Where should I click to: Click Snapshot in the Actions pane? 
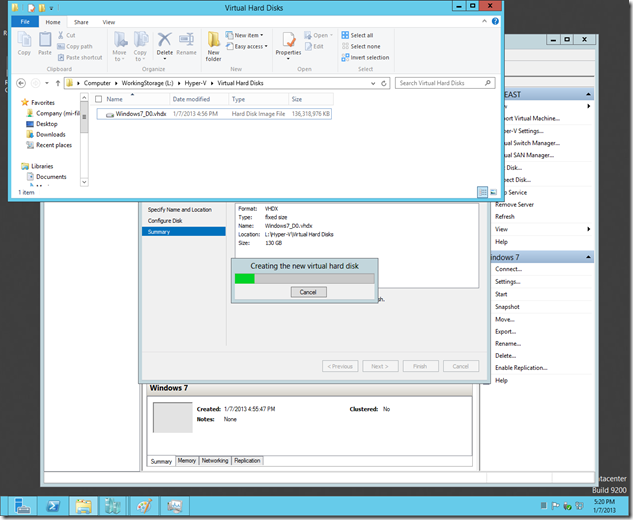(507, 307)
